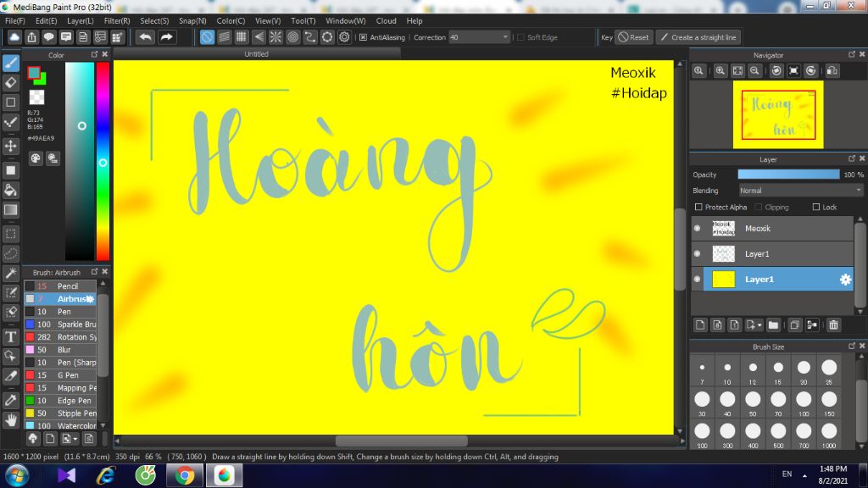The image size is (868, 488).
Task: Open the Windows Start button
Action: point(17,476)
